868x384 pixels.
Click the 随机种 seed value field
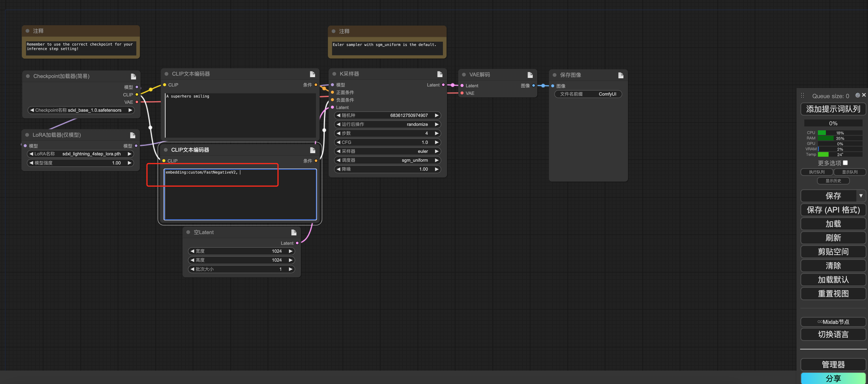pos(388,116)
